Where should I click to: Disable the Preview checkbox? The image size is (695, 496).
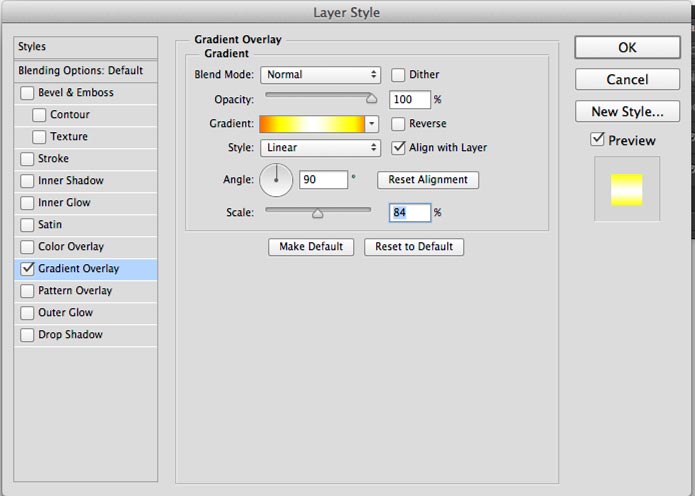click(x=597, y=140)
